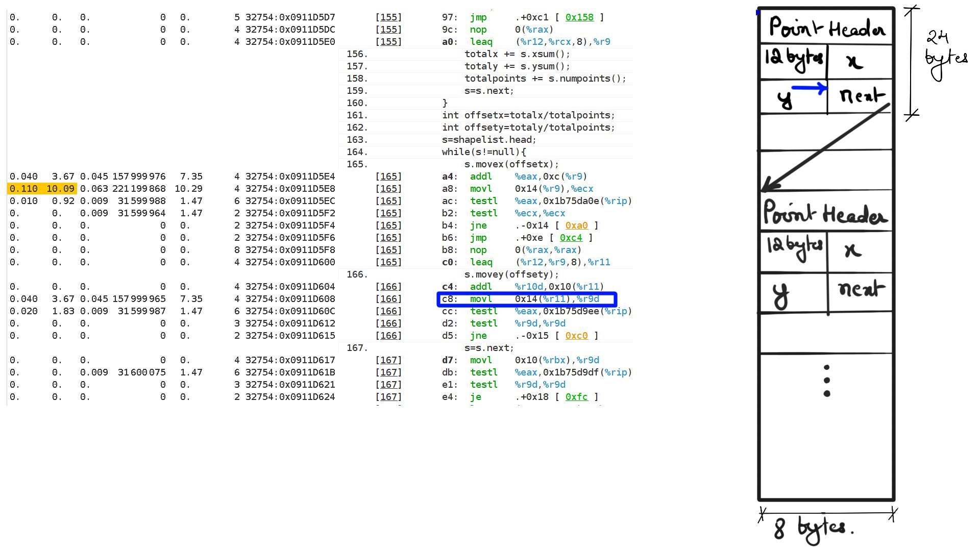Click the instruction addl %eax,0xc(%r9)
The width and height of the screenshot is (980, 551).
(529, 177)
